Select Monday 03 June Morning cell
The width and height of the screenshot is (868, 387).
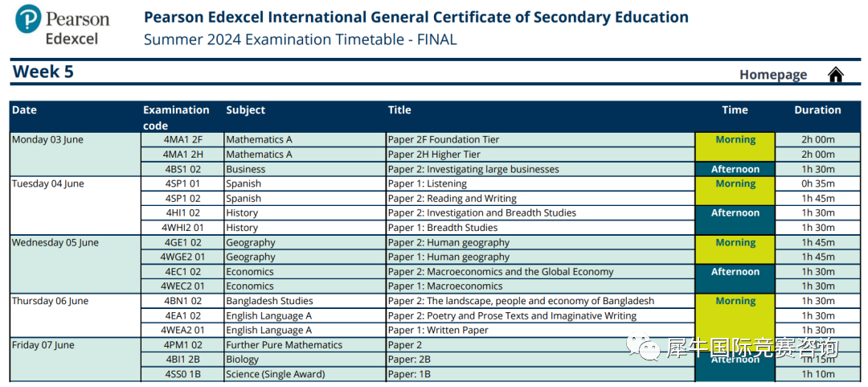735,147
